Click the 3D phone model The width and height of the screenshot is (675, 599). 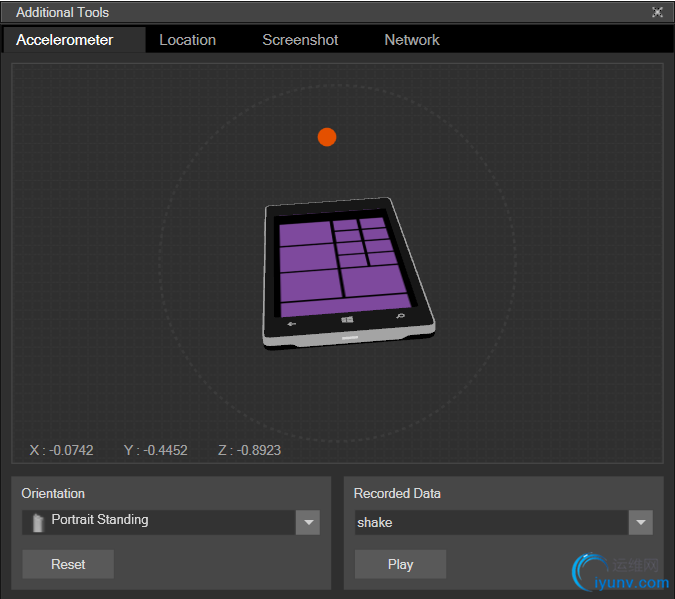pos(349,273)
